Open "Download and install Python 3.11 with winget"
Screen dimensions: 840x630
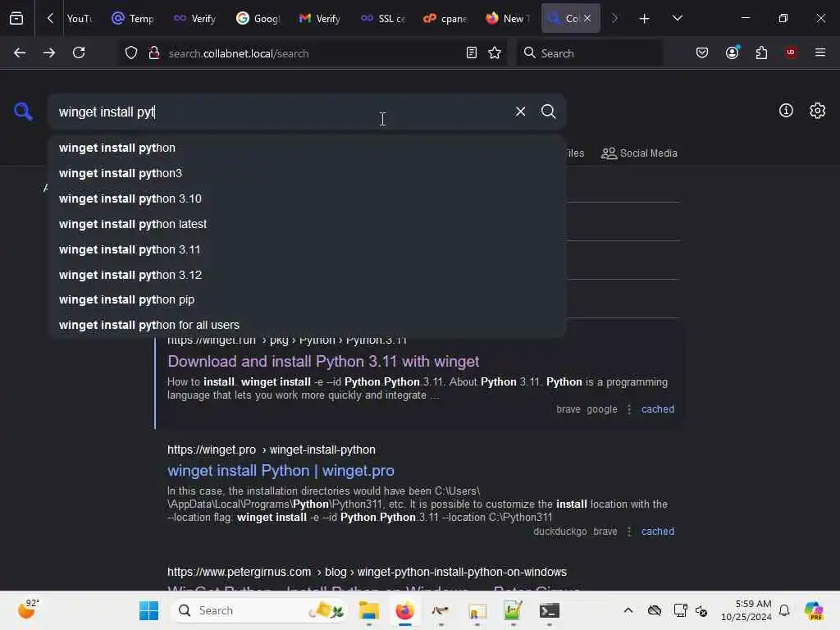(x=323, y=362)
